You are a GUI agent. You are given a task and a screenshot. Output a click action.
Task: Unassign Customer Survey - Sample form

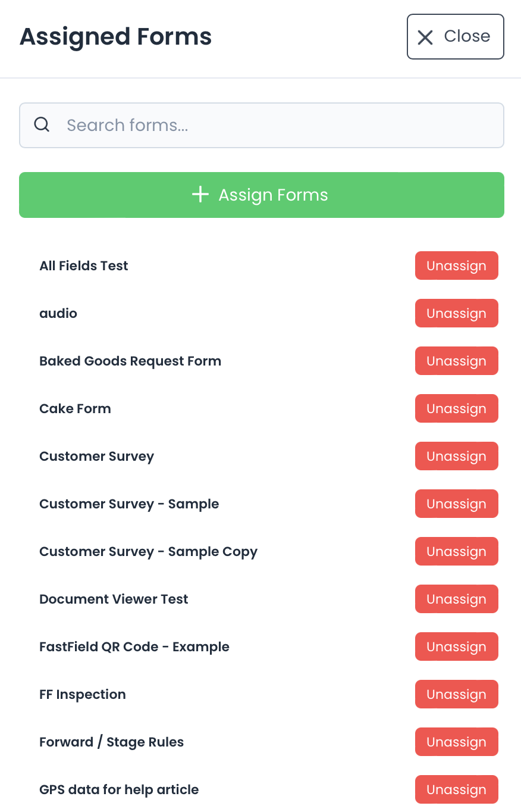456,504
